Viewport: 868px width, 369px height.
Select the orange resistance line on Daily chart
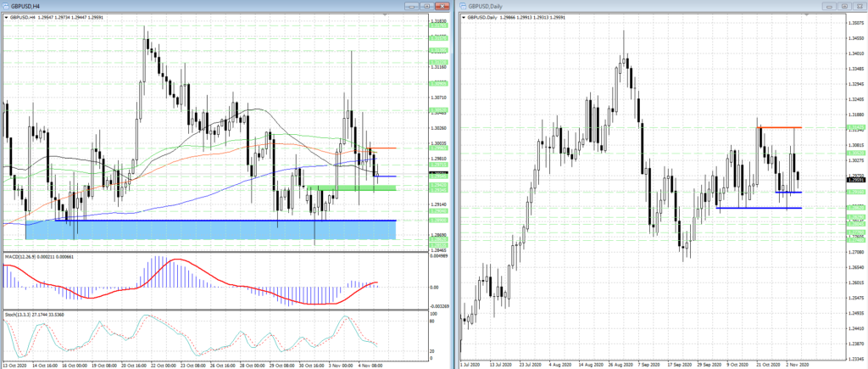click(780, 127)
